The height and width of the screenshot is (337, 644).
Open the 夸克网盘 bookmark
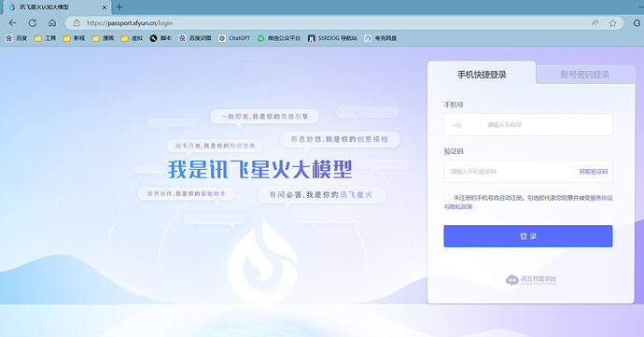pos(380,38)
